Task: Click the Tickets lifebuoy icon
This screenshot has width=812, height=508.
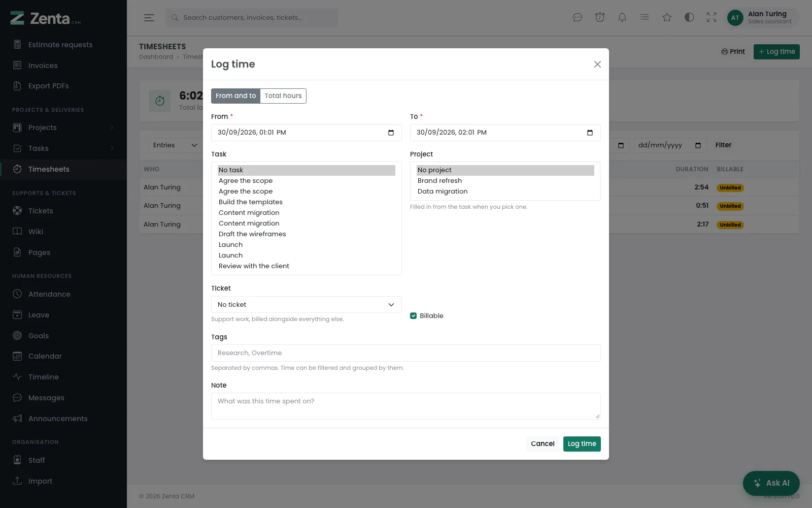Action: (17, 211)
